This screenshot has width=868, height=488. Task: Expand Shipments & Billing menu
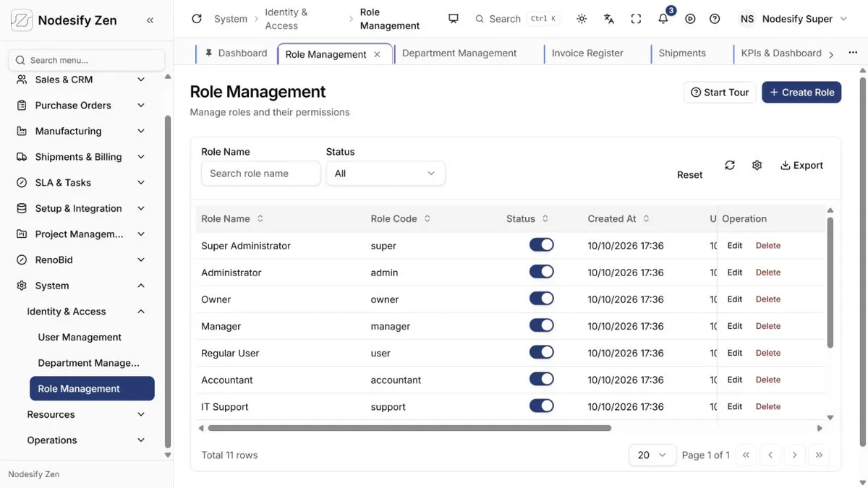point(81,157)
